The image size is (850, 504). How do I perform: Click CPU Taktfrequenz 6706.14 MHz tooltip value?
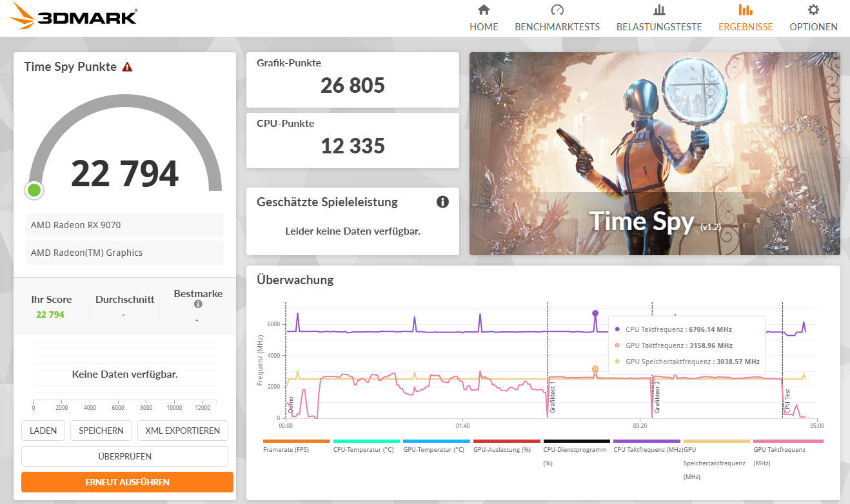[711, 329]
